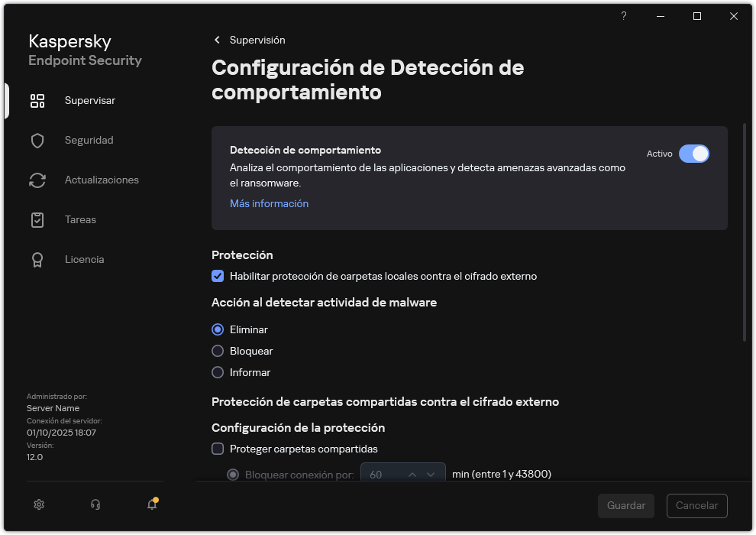This screenshot has height=535, width=756.
Task: Open the Licencia key icon
Action: [37, 259]
